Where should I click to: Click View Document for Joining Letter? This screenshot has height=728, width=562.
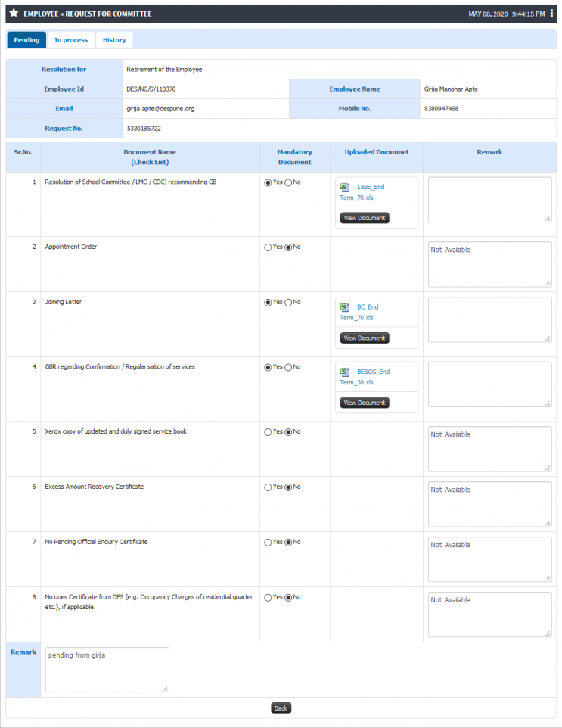pos(365,338)
